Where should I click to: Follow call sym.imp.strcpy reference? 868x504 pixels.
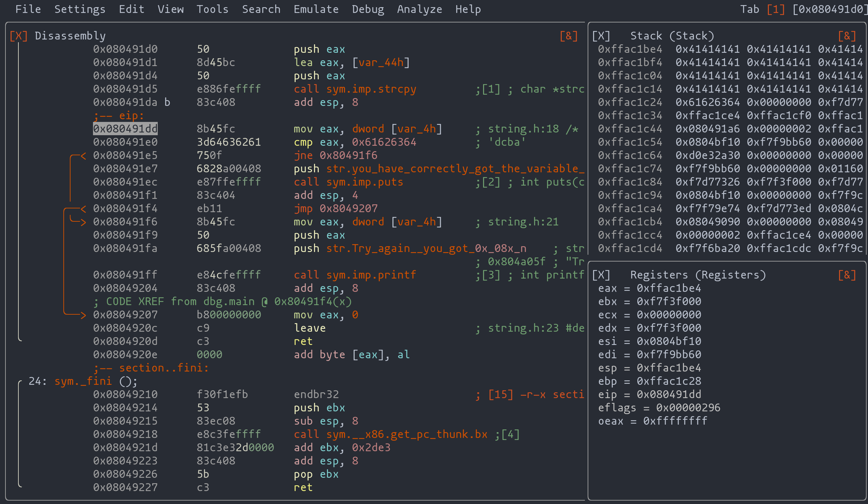(x=371, y=89)
